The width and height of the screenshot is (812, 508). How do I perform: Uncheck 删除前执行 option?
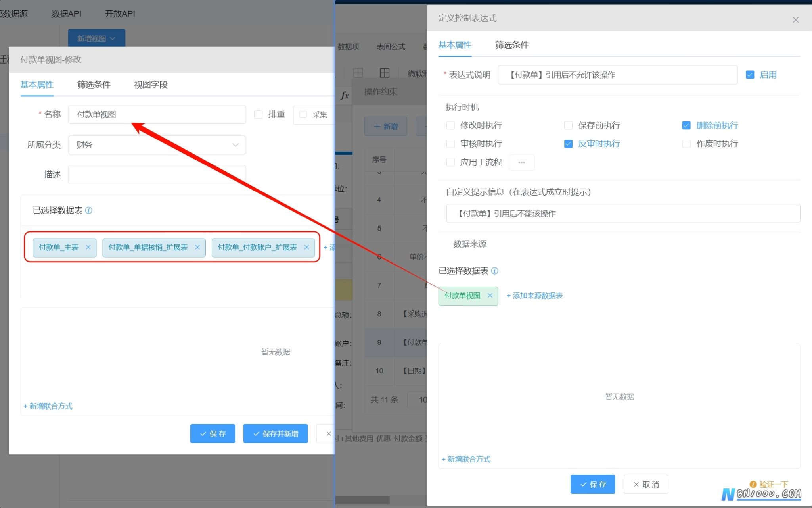click(686, 125)
